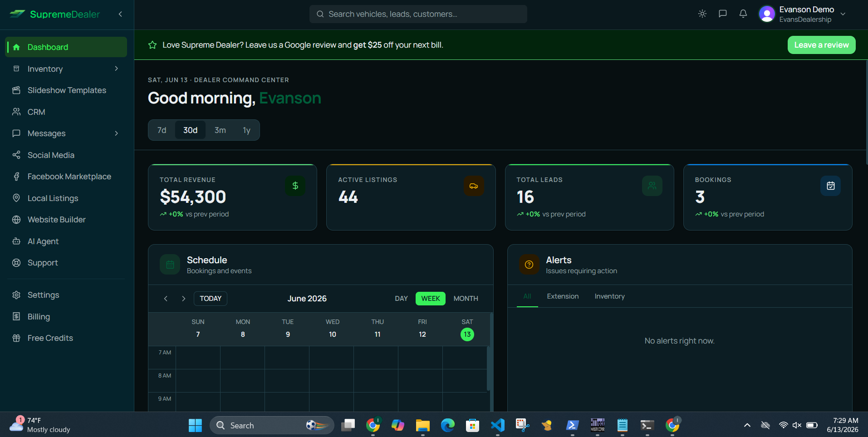The image size is (868, 437).
Task: Expand the Evanson Demo account dropdown
Action: [843, 14]
